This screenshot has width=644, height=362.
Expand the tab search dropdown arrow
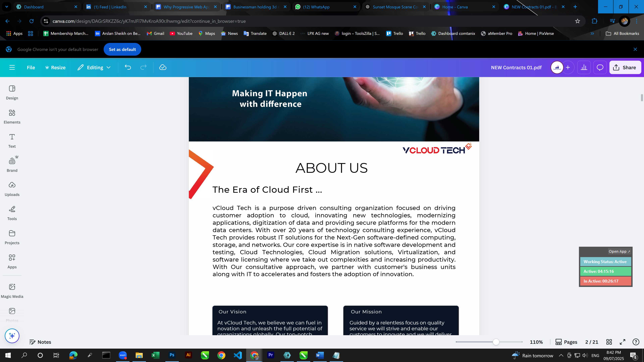pyautogui.click(x=7, y=7)
